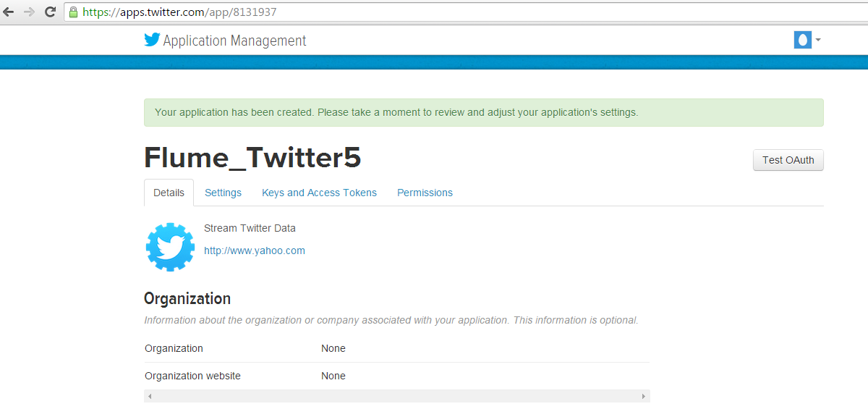Click the Stream Twitter Data description
This screenshot has width=868, height=417.
pos(250,228)
